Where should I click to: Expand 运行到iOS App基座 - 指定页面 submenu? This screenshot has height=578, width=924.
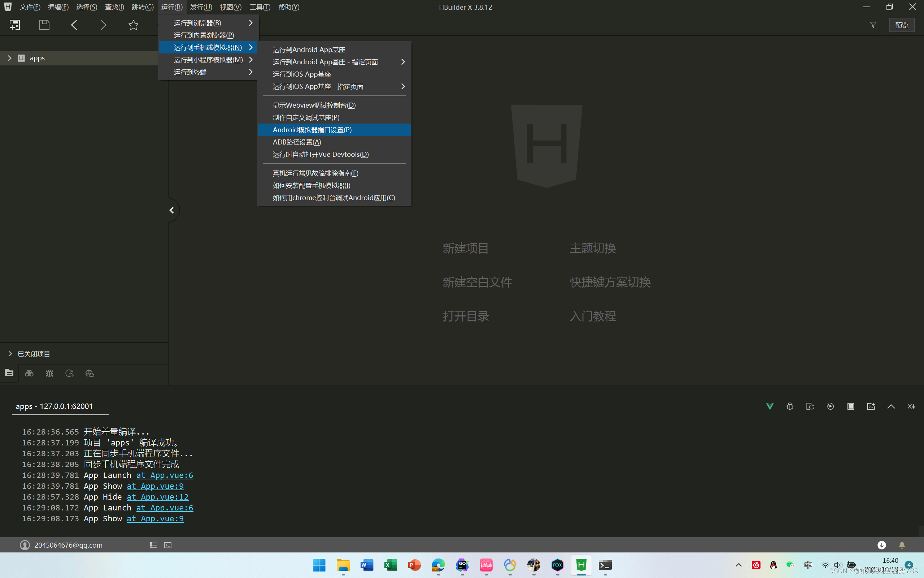pos(334,86)
